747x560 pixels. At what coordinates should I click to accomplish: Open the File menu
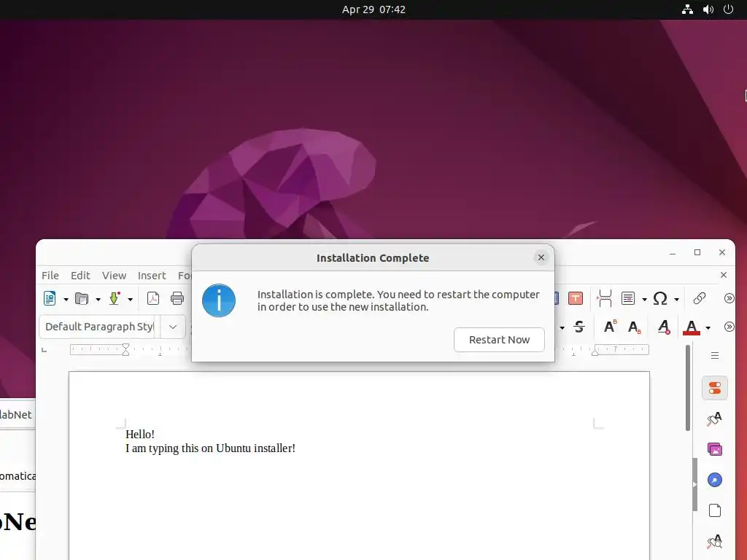point(50,275)
